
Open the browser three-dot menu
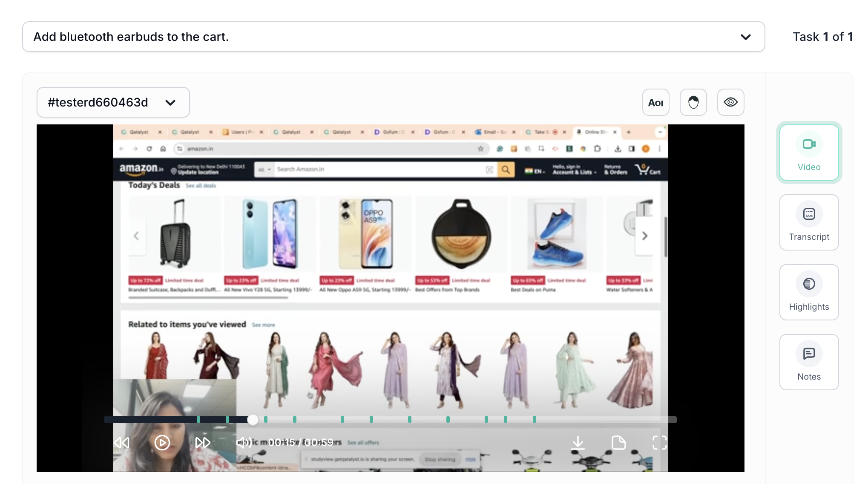coord(659,149)
